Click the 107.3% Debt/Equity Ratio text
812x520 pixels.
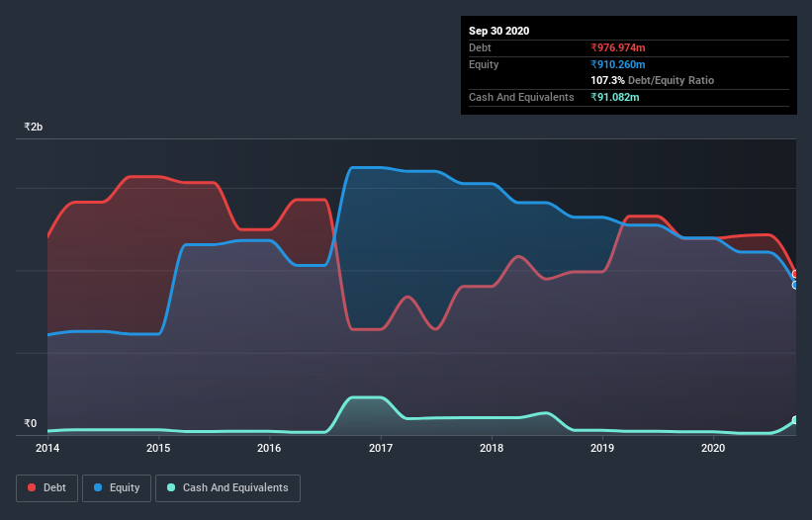pos(652,80)
